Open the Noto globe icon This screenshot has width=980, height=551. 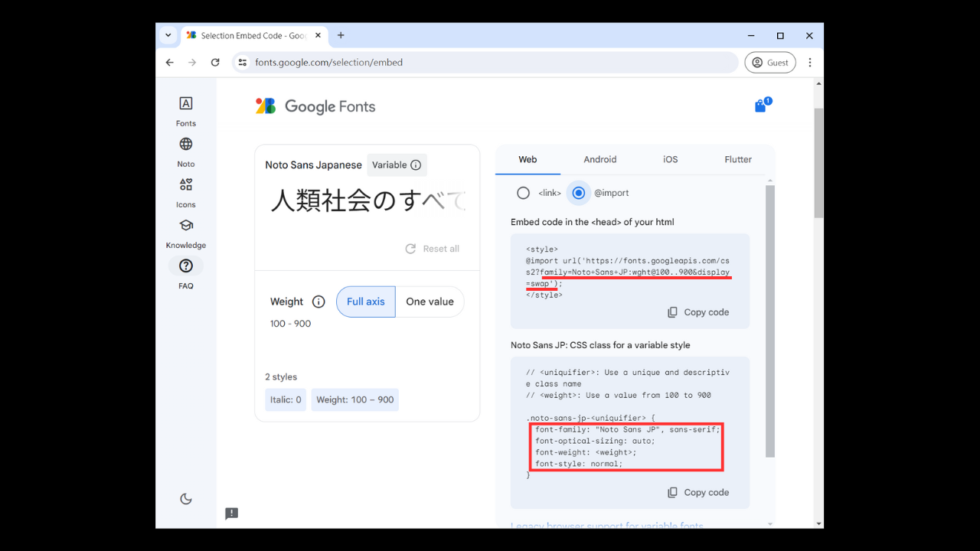tap(185, 145)
